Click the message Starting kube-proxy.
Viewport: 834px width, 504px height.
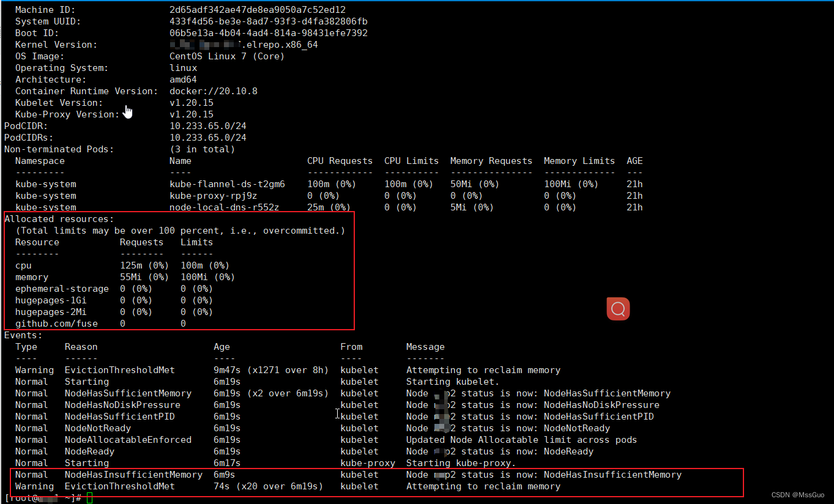461,463
